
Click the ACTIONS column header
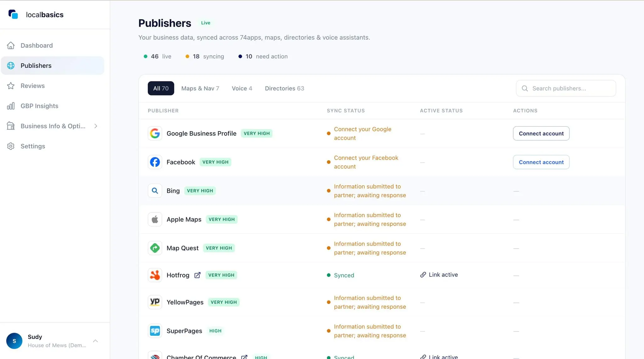pos(525,111)
